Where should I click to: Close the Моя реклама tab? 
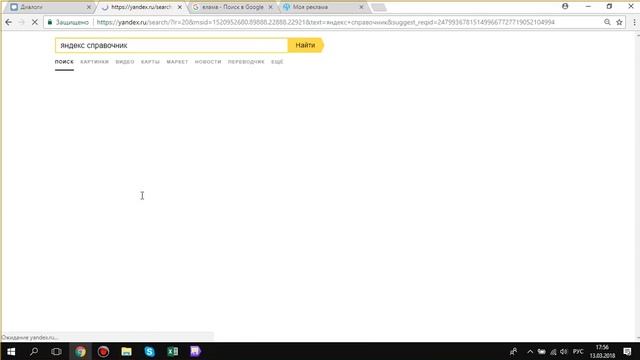coord(361,7)
